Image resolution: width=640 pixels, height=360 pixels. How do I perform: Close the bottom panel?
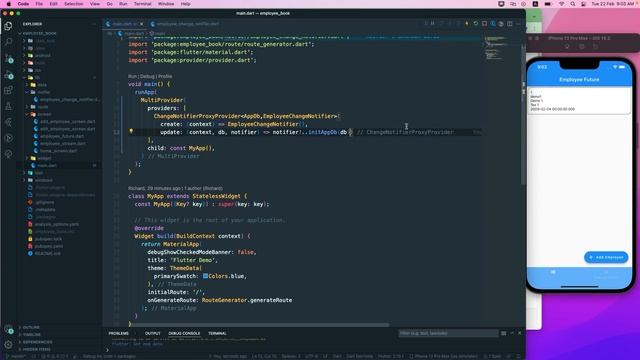[519, 333]
